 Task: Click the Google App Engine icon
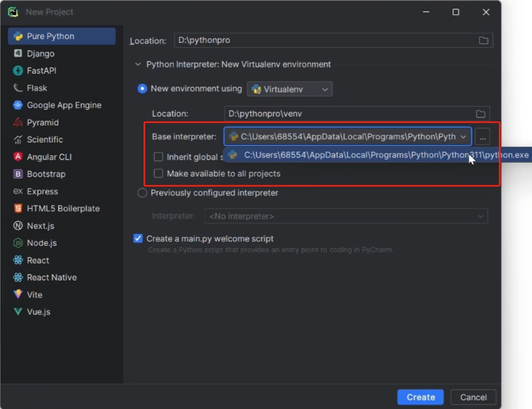click(18, 105)
